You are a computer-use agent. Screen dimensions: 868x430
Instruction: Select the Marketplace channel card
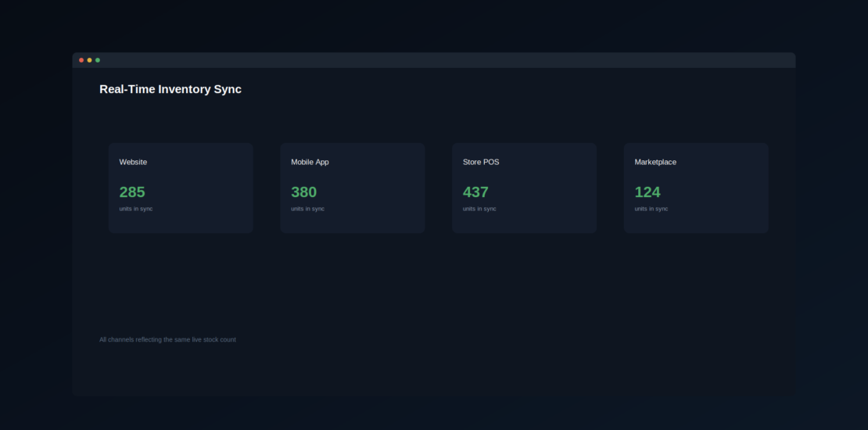click(696, 188)
